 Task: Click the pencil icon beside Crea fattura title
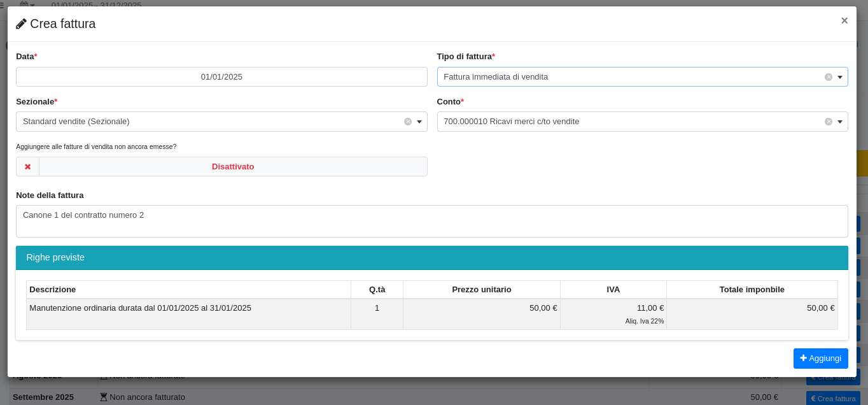coord(21,24)
